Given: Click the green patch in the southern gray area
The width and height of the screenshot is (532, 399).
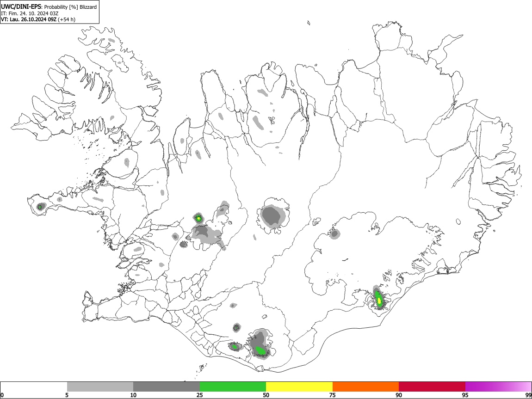Looking at the screenshot, I should click(x=260, y=350).
